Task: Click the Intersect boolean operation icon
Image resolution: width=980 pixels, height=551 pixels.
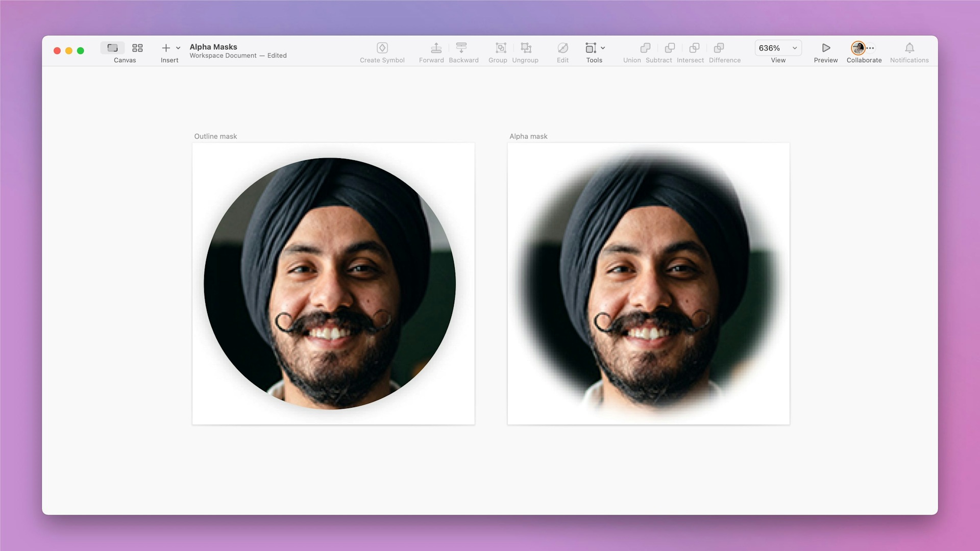Action: (694, 48)
